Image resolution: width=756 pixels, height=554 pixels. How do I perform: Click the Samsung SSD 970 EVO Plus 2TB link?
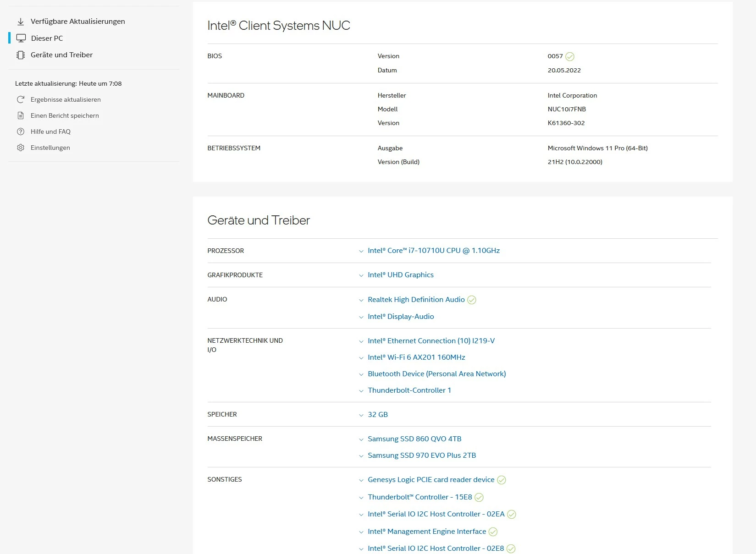pos(422,455)
